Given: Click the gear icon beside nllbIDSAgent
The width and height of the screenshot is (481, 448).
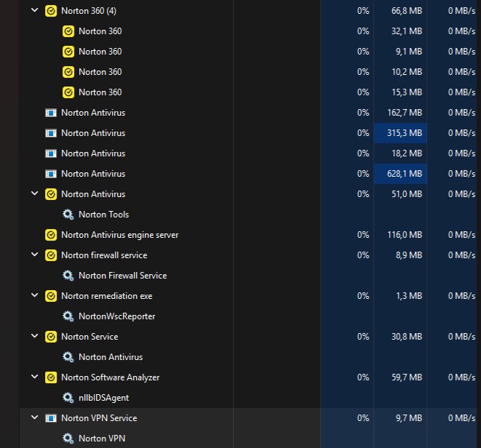Looking at the screenshot, I should [x=68, y=398].
